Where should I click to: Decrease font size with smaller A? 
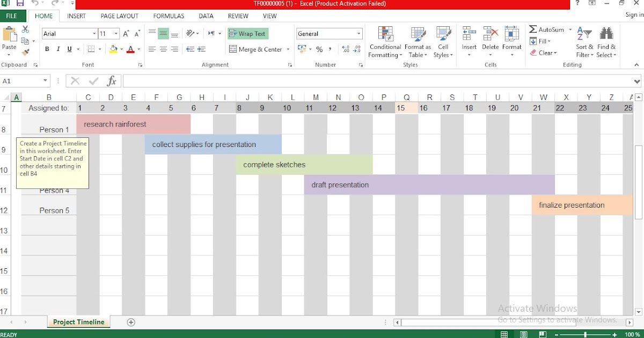[137, 34]
